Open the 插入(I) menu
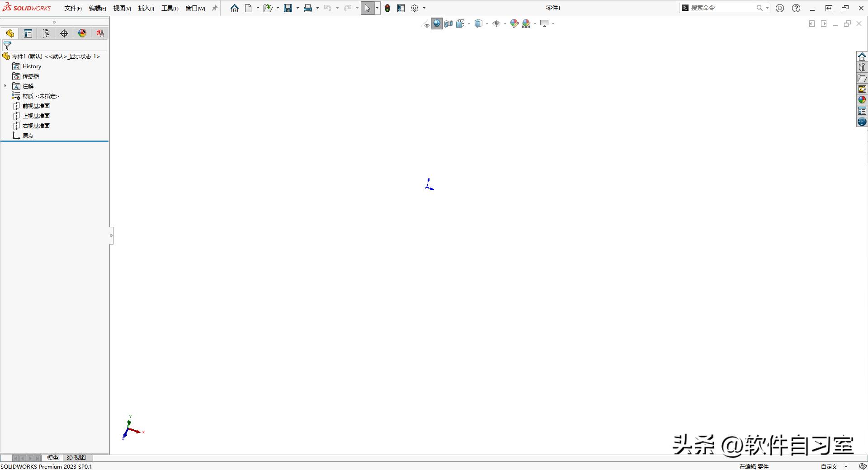 (x=146, y=8)
